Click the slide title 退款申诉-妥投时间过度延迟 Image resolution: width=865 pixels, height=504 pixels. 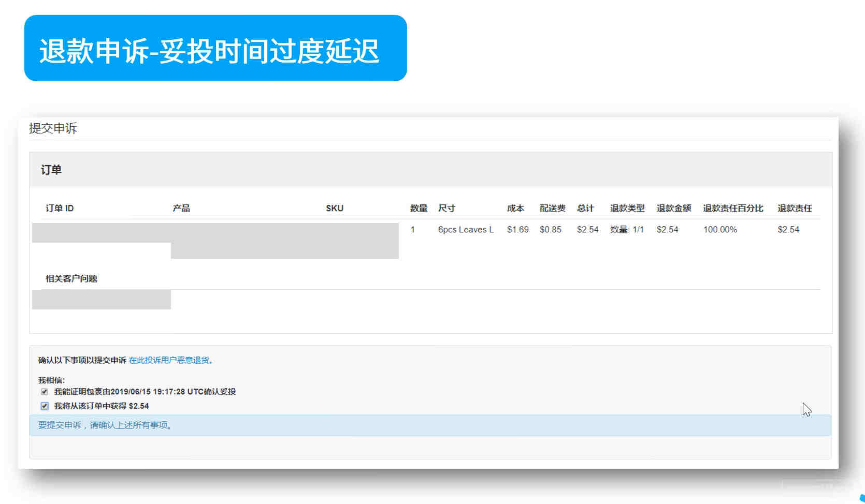[210, 51]
